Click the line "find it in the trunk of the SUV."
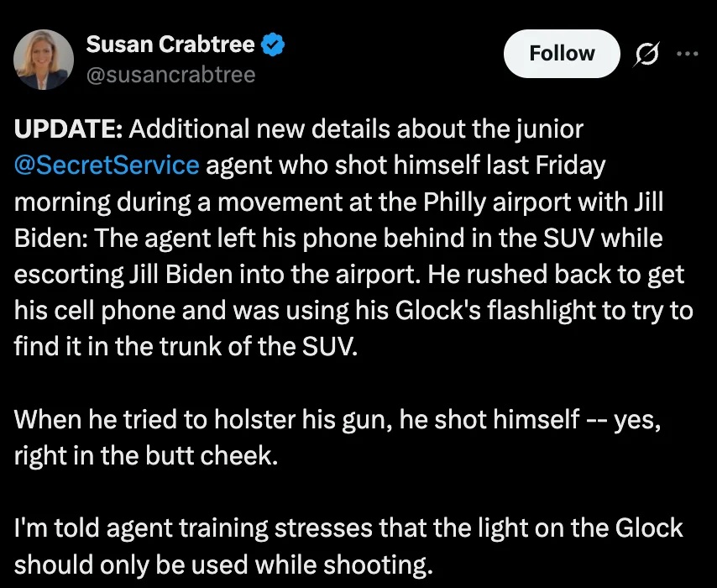 186,347
